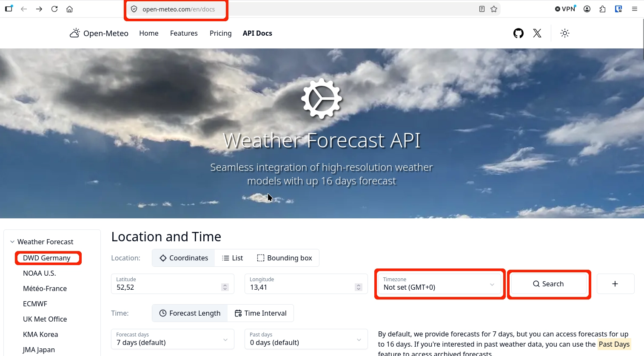Click the plus button to add a location
Viewport: 644px width, 356px height.
[615, 284]
